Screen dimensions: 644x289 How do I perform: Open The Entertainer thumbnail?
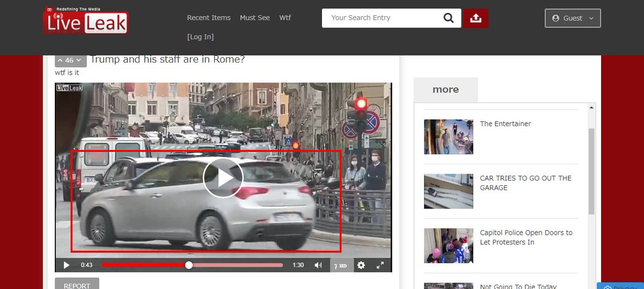[449, 137]
